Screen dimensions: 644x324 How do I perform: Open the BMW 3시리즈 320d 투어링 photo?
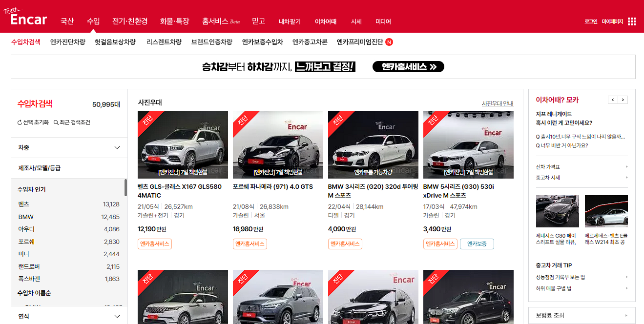click(x=373, y=145)
